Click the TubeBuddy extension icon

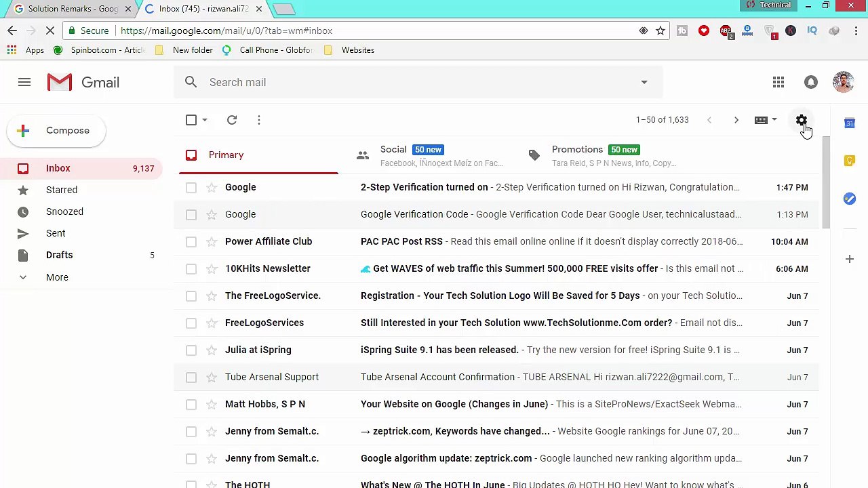coord(682,30)
